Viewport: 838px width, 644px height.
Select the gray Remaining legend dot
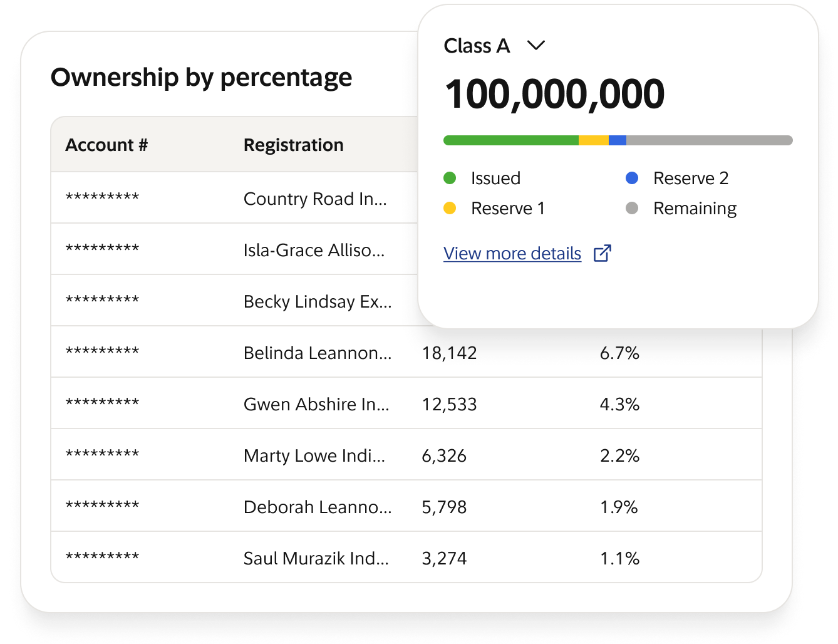(632, 208)
